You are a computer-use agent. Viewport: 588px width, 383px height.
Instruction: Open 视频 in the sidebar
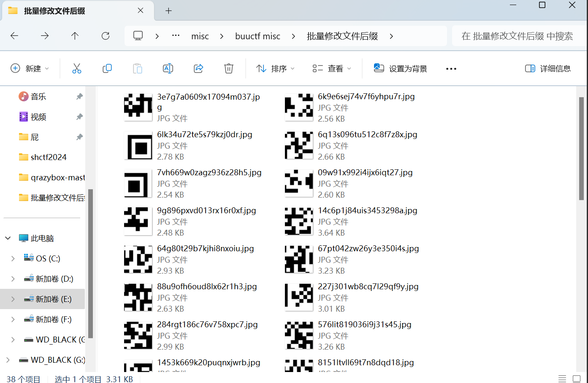pos(38,117)
